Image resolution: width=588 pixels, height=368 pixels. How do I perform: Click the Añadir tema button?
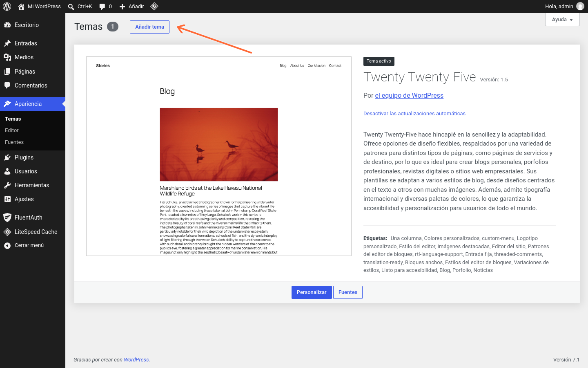pos(149,27)
